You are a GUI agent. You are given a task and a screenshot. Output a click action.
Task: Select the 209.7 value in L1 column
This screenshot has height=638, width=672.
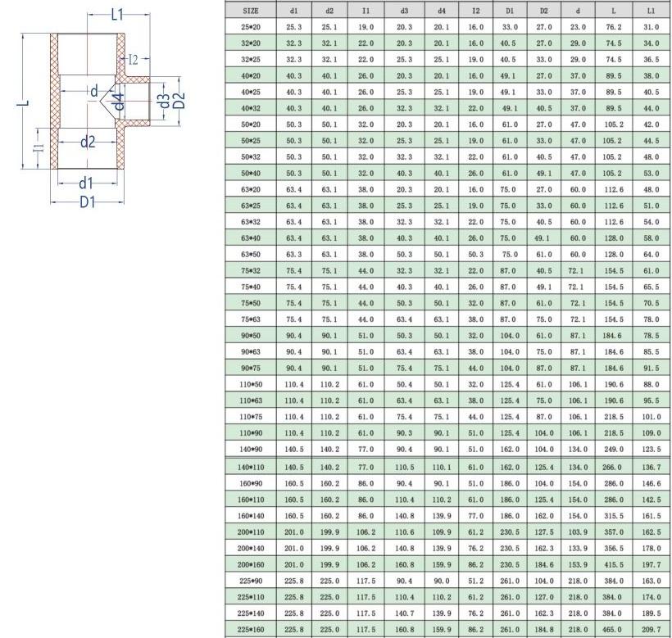click(x=651, y=627)
